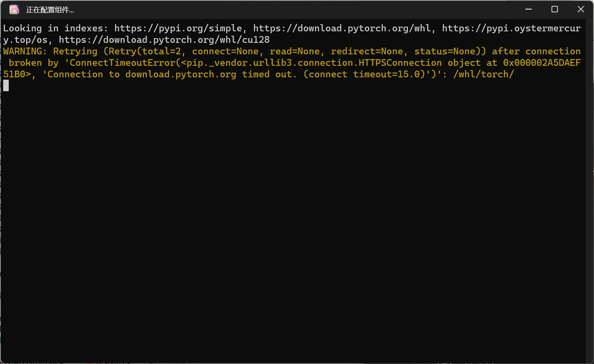Click the console's vertical scrollbar track
Image resolution: width=594 pixels, height=364 pixels.
point(590,190)
